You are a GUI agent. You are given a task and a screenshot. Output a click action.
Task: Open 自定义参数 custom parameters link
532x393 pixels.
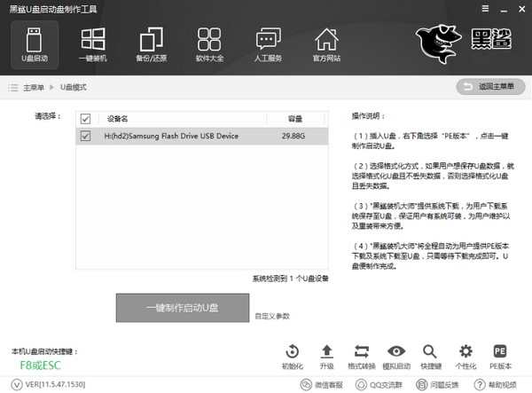click(x=271, y=315)
